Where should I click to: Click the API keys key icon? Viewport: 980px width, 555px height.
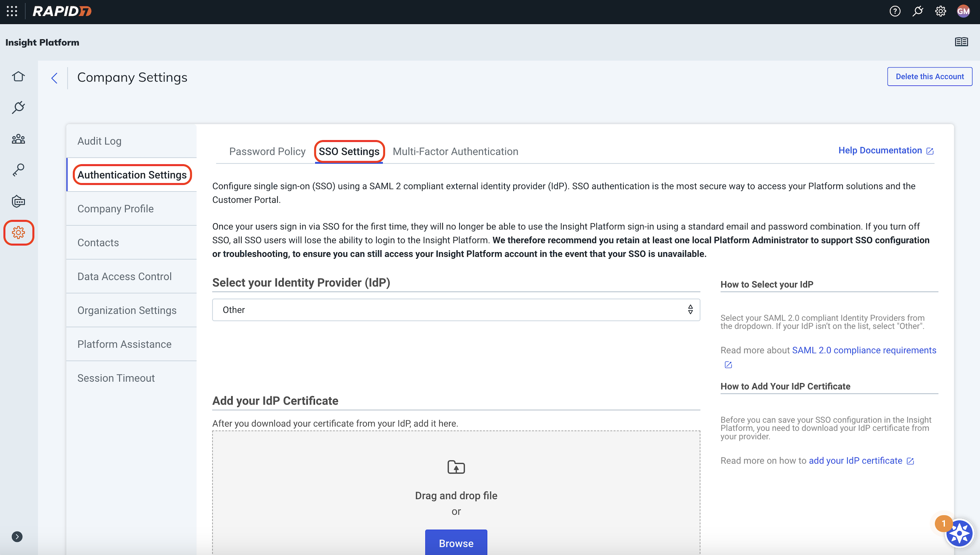coord(18,170)
